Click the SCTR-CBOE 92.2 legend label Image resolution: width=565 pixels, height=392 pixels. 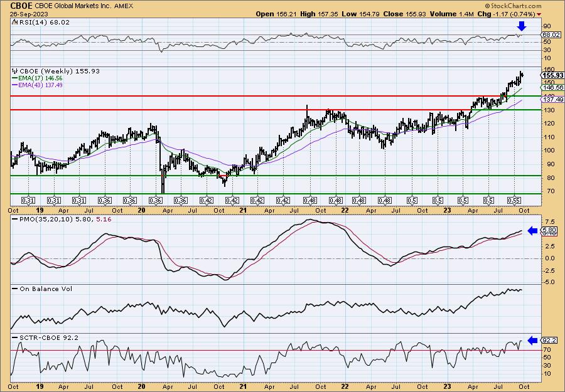48,337
